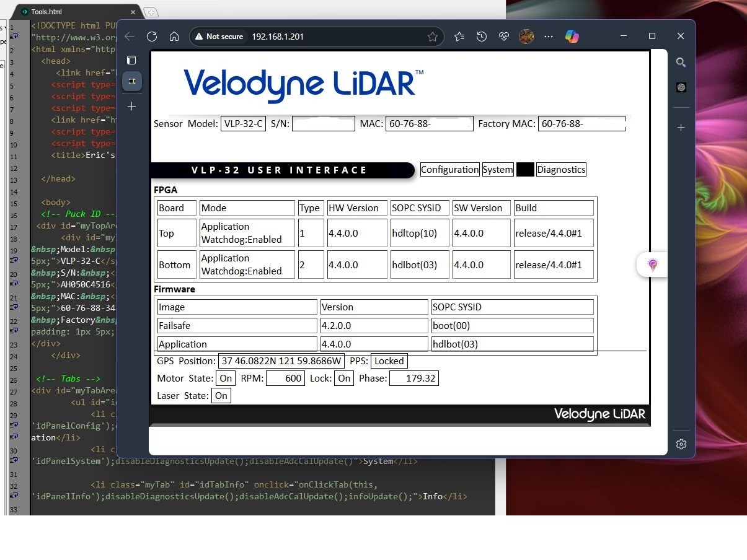Image resolution: width=747 pixels, height=560 pixels.
Task: Click the Motor State On value
Action: pyautogui.click(x=226, y=378)
